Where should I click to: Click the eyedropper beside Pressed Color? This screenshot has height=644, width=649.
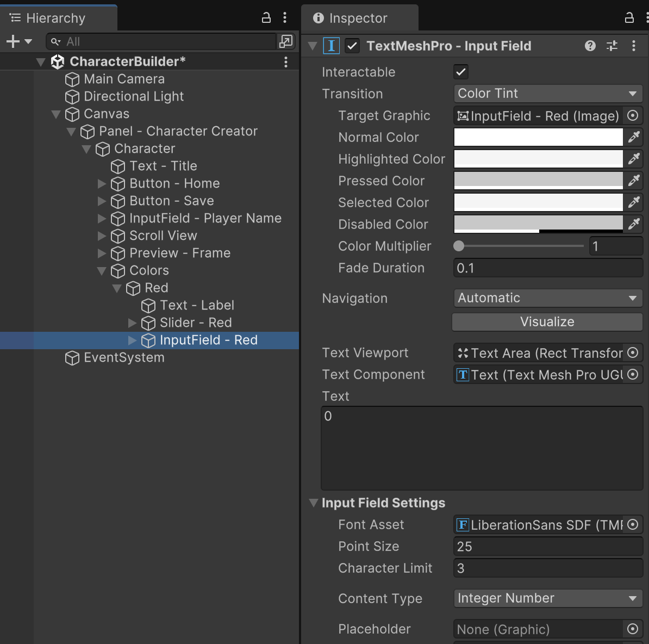634,181
